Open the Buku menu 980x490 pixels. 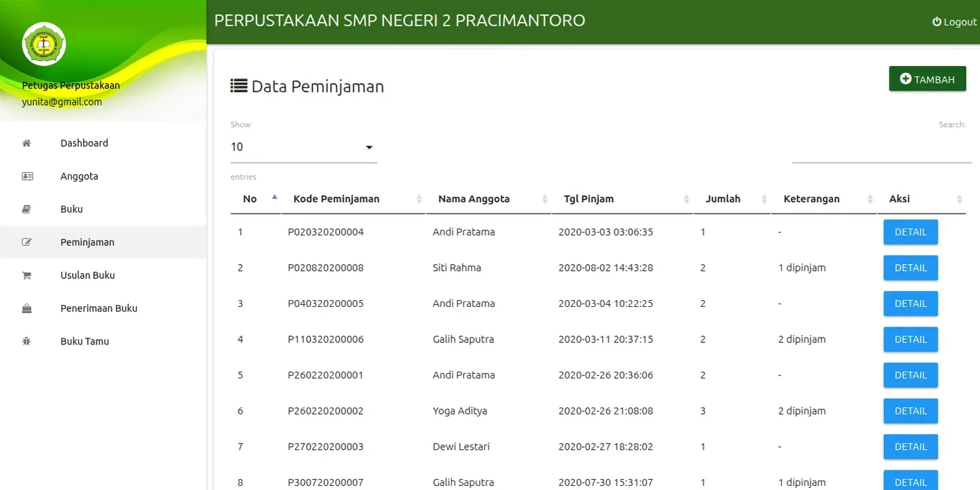click(103, 209)
